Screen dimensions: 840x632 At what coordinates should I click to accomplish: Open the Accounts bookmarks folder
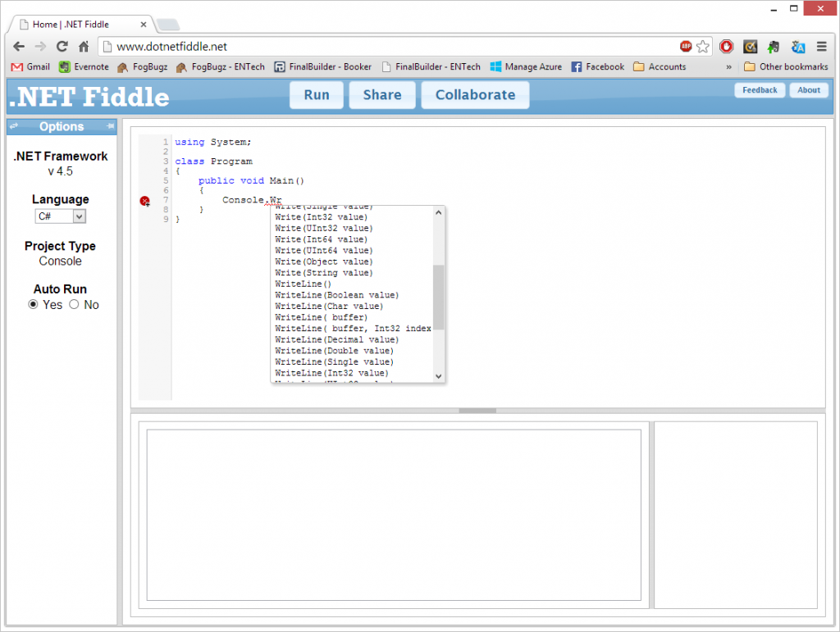pyautogui.click(x=660, y=67)
